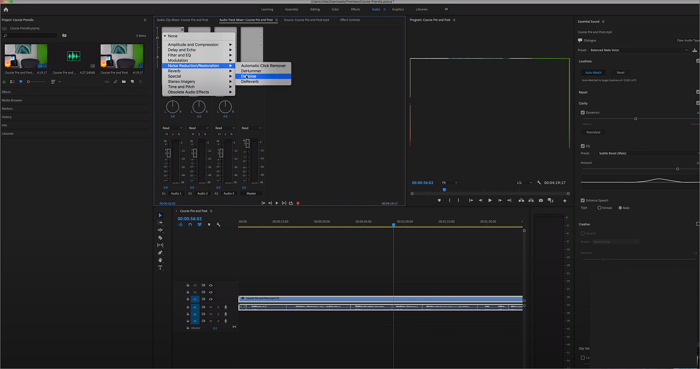Toggle snap magnet in timeline
This screenshot has width=700, height=369.
tap(190, 224)
